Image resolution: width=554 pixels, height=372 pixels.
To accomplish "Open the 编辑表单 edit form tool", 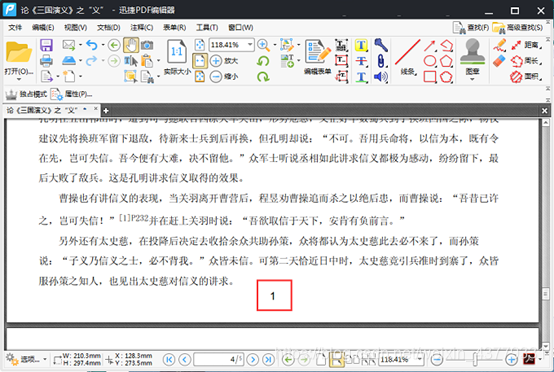I will click(x=317, y=57).
